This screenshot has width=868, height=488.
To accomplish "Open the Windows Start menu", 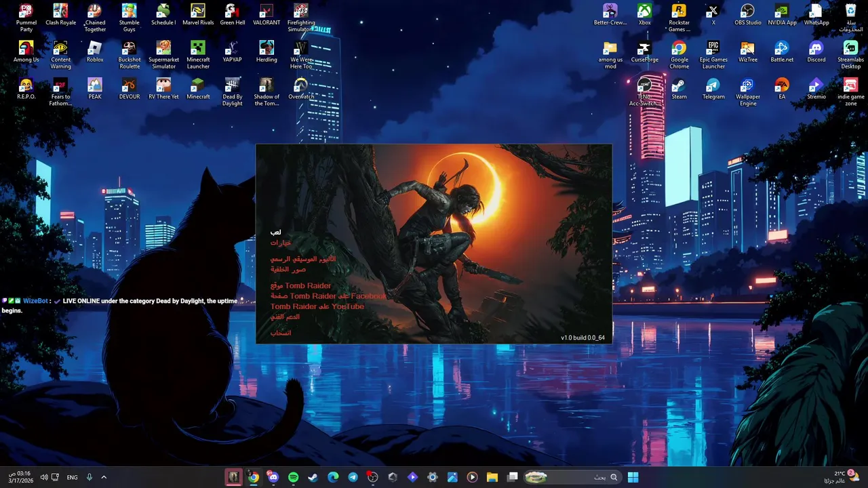I will 633,477.
